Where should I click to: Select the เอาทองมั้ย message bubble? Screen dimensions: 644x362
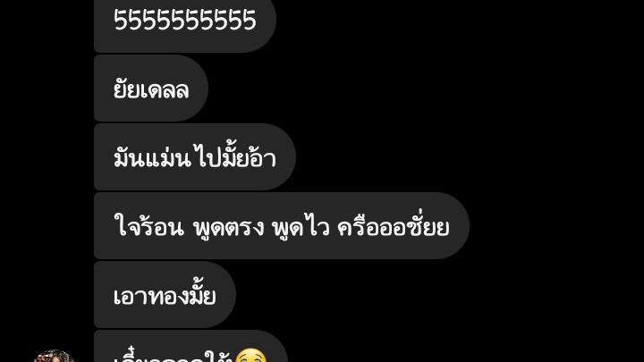165,294
